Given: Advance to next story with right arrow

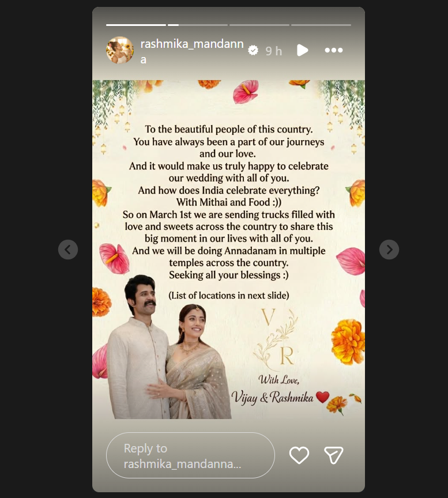Looking at the screenshot, I should (389, 250).
